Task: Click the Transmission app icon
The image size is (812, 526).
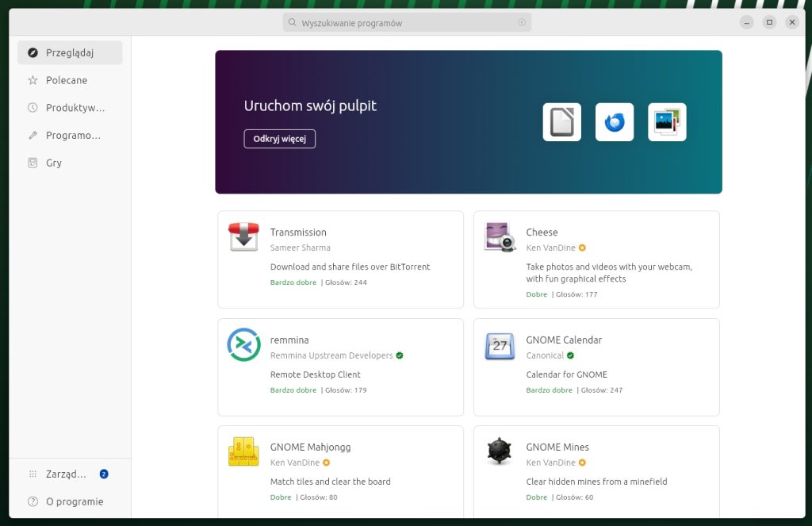Action: tap(243, 237)
